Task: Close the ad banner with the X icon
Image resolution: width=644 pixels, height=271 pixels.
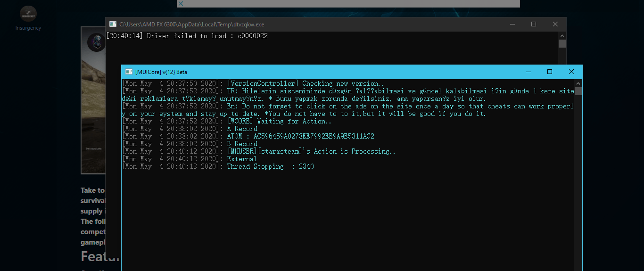Action: point(181,3)
